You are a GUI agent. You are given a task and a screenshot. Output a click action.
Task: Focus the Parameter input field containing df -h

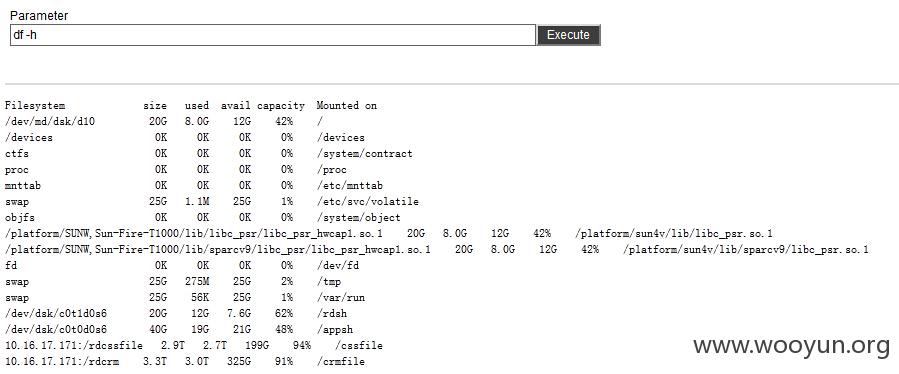coord(273,35)
